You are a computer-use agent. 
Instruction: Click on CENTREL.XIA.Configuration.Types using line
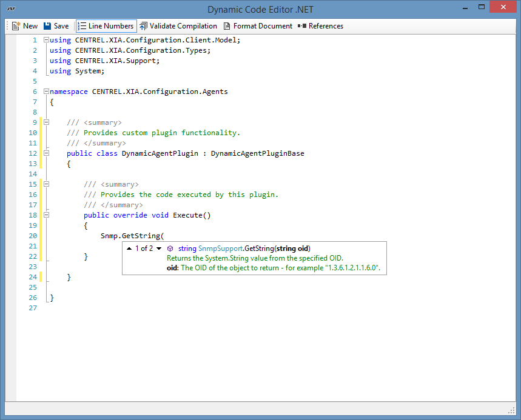(130, 50)
